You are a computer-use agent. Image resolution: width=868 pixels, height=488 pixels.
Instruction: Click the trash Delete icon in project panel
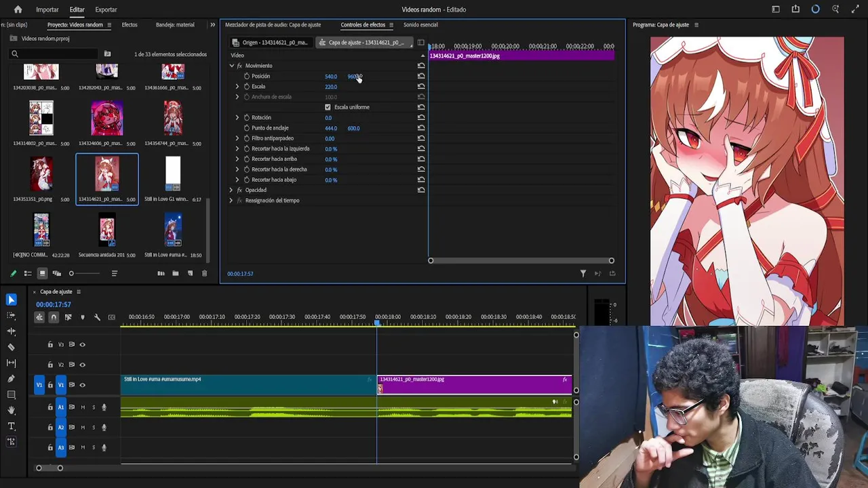pos(204,273)
